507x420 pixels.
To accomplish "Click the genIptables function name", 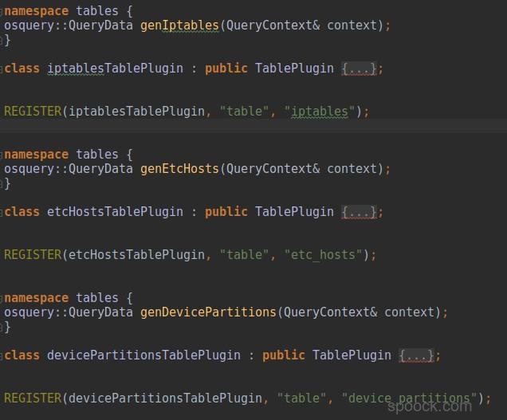I will (179, 26).
